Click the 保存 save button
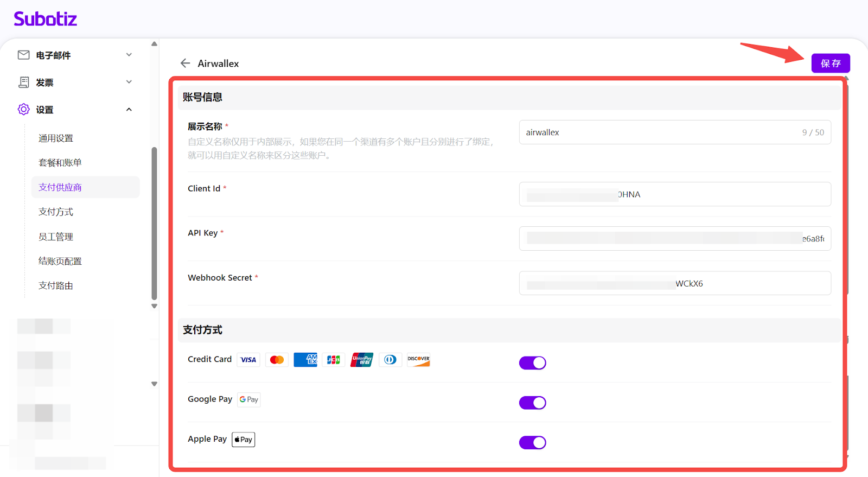 pyautogui.click(x=830, y=63)
